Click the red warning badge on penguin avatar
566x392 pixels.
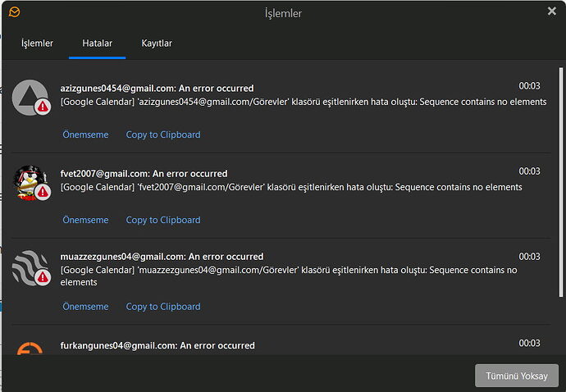click(x=43, y=192)
